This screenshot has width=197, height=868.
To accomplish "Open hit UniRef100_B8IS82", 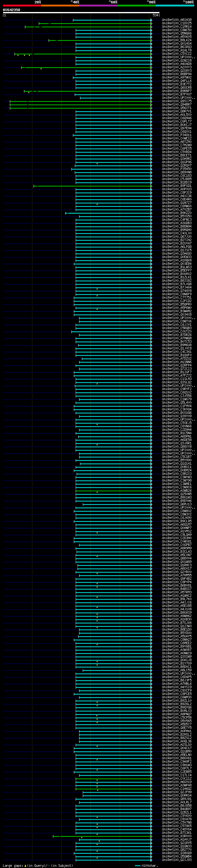I will [177, 281].
